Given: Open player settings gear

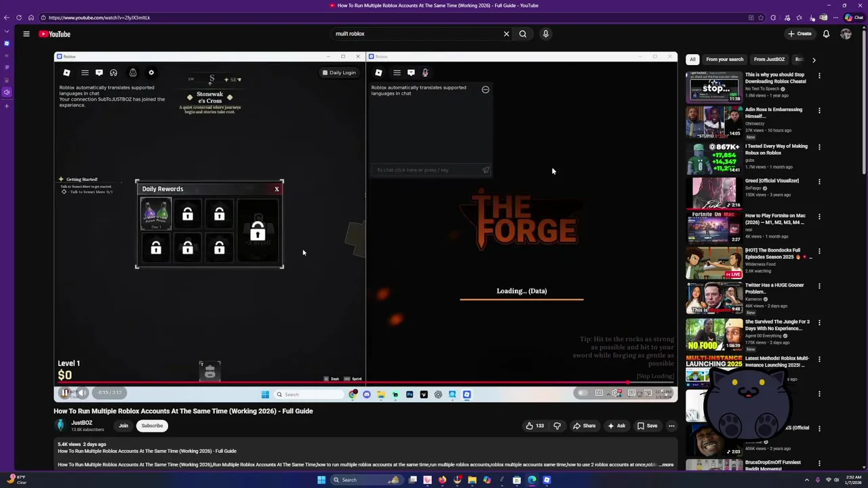Looking at the screenshot, I should [616, 392].
